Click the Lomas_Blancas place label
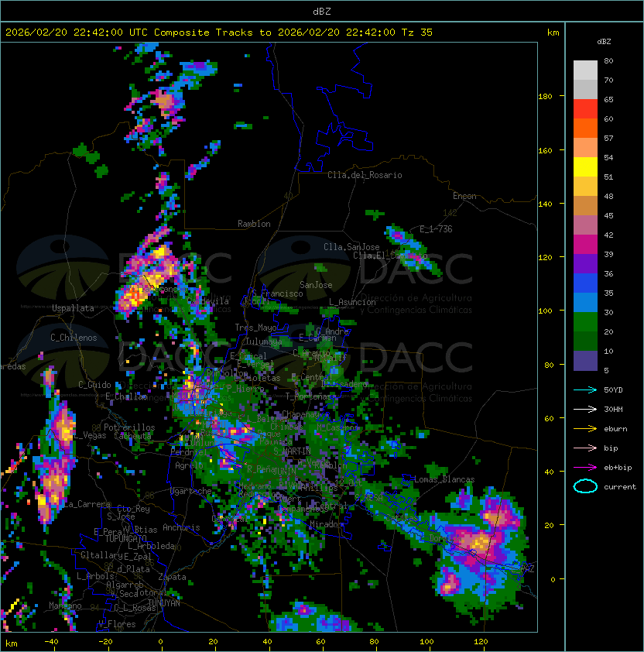The image size is (644, 652). click(444, 479)
